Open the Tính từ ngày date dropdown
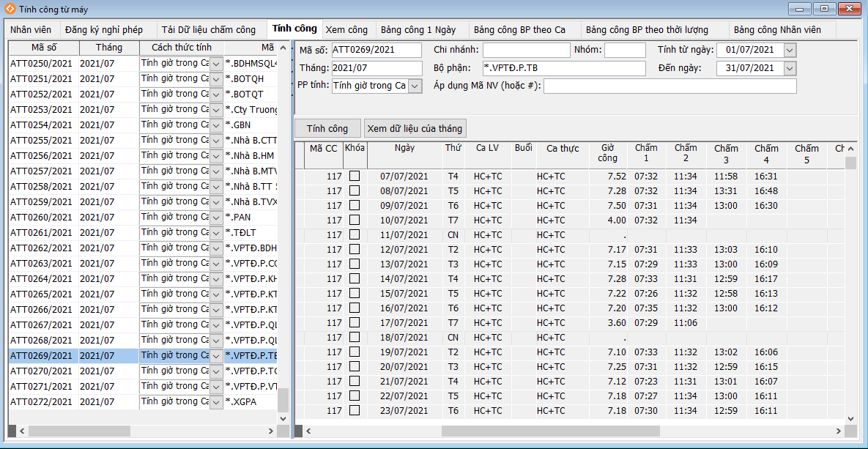The image size is (868, 449). tap(789, 50)
